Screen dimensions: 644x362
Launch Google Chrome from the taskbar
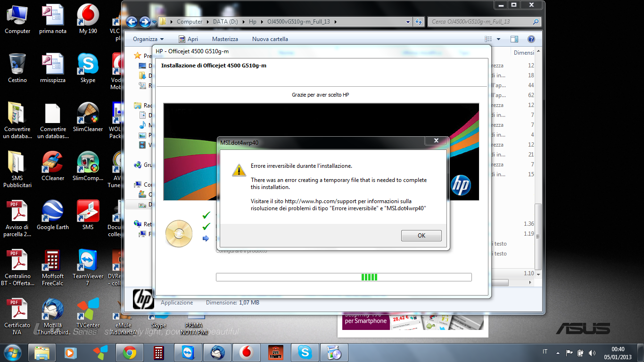[x=130, y=353]
